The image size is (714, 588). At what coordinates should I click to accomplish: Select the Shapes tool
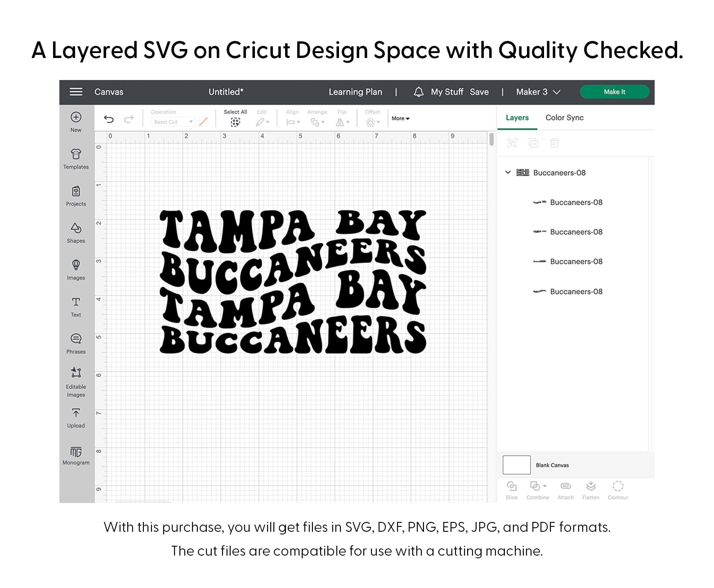coord(76,232)
